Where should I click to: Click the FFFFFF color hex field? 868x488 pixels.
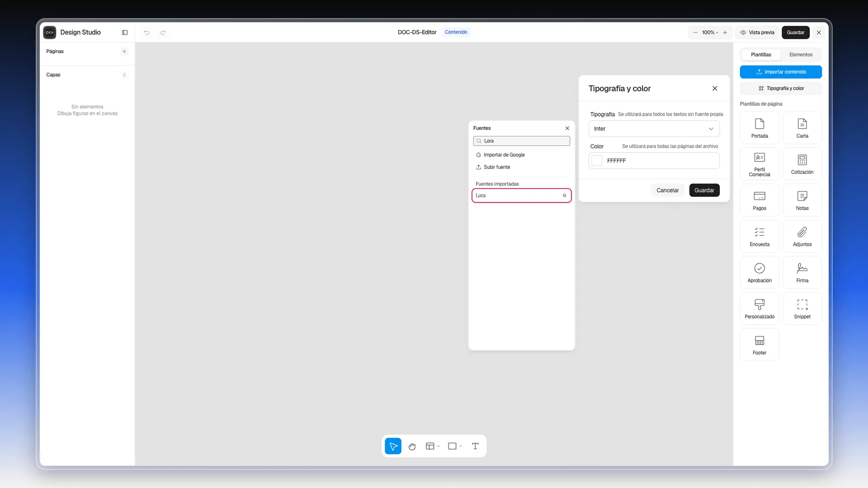654,161
